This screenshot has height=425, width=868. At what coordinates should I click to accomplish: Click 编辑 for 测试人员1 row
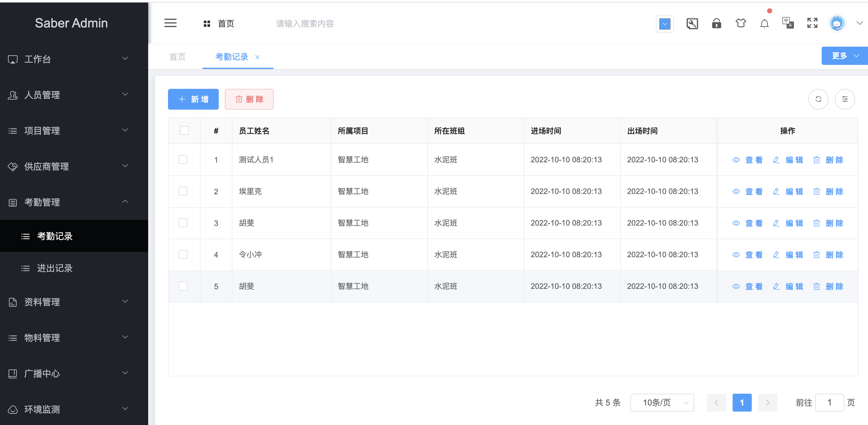pos(788,160)
